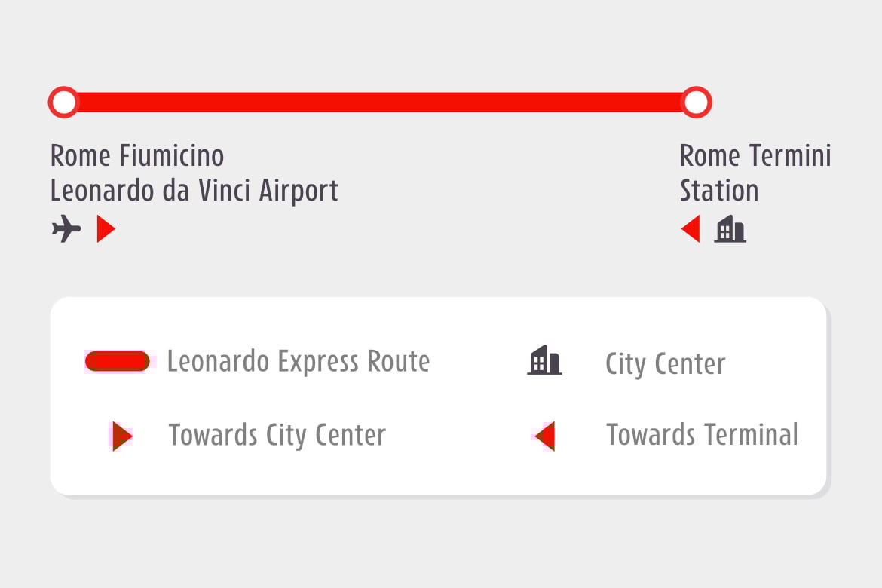Click the Towards Terminal legend label
The image size is (882, 588).
[x=702, y=435]
